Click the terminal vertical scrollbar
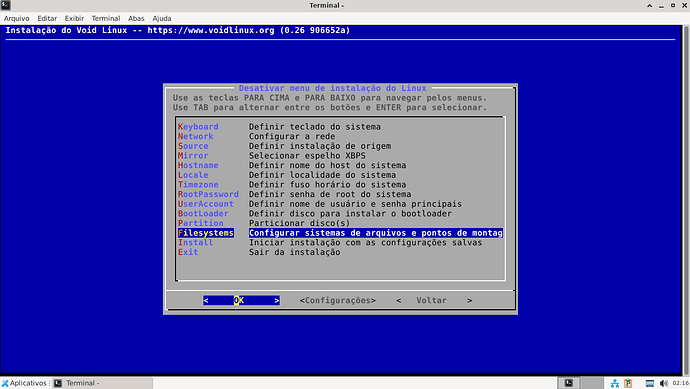This screenshot has width=690, height=389. tap(686, 199)
